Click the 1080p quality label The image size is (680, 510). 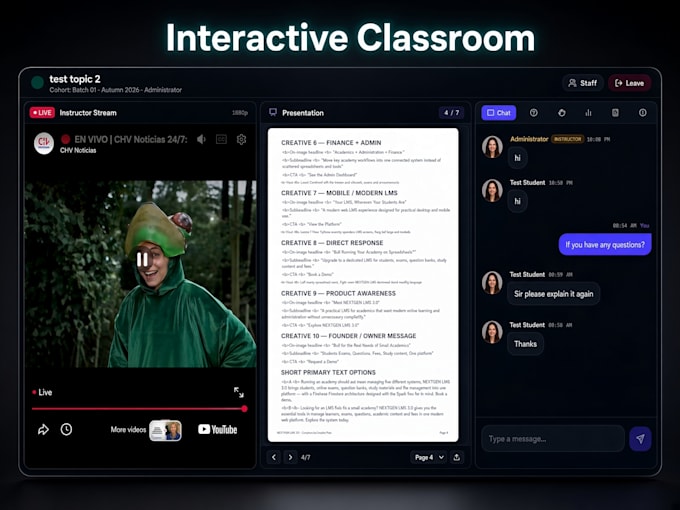(x=240, y=113)
